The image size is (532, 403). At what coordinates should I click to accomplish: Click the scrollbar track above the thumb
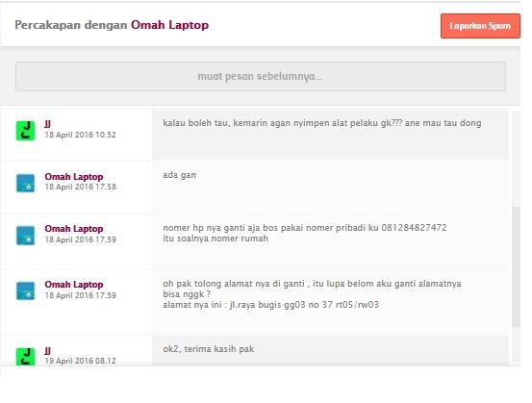click(x=516, y=159)
